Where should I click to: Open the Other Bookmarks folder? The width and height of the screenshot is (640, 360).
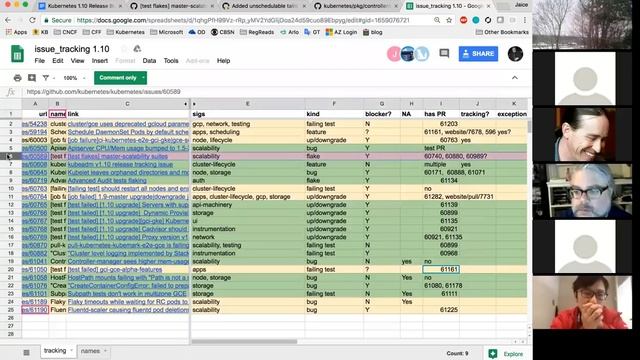pyautogui.click(x=502, y=32)
